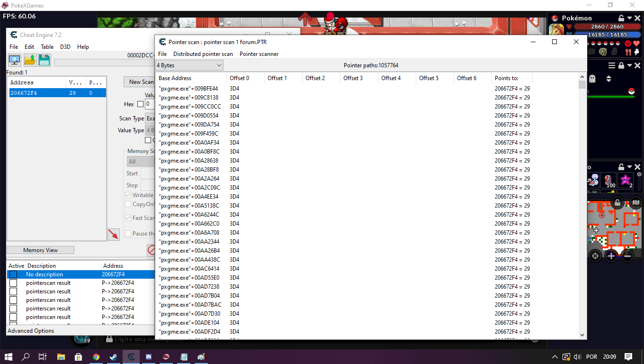Image resolution: width=644 pixels, height=364 pixels.
Task: Open the Table menu in Cheat Engine
Action: (47, 47)
